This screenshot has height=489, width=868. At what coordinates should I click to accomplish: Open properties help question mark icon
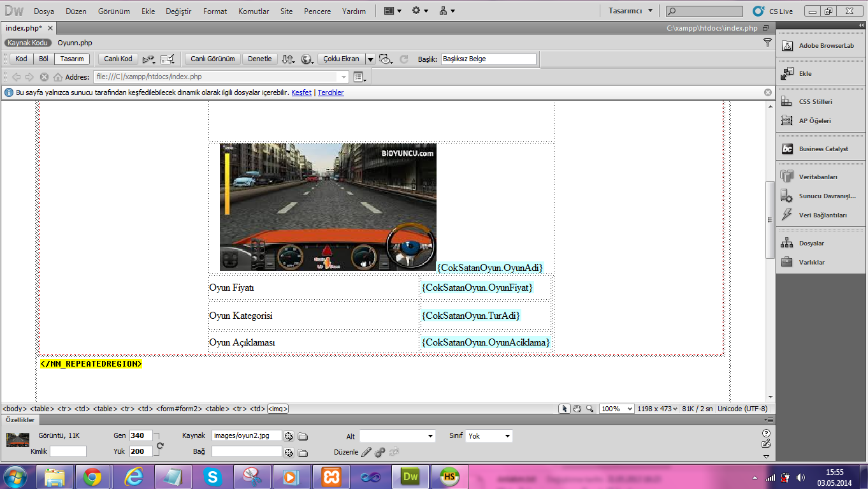click(766, 434)
